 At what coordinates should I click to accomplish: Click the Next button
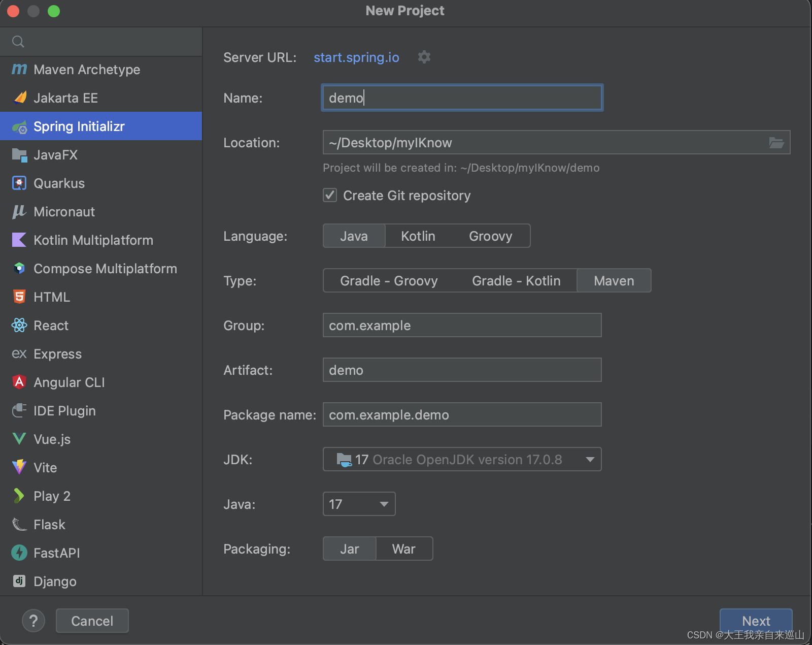(756, 621)
